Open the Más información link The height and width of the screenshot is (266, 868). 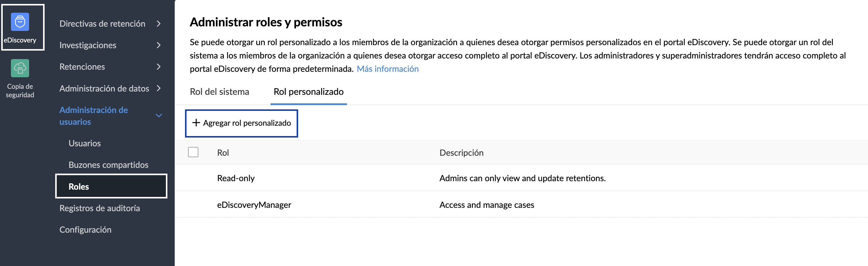388,69
